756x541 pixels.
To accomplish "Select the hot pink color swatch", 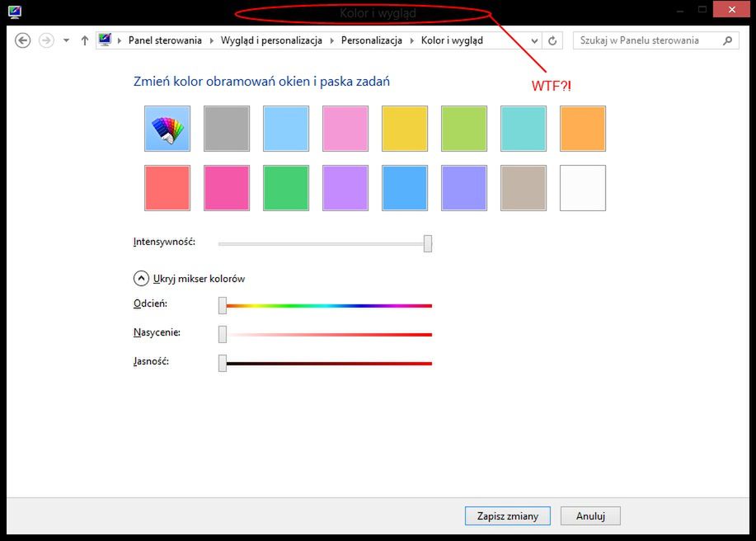I will pyautogui.click(x=227, y=188).
